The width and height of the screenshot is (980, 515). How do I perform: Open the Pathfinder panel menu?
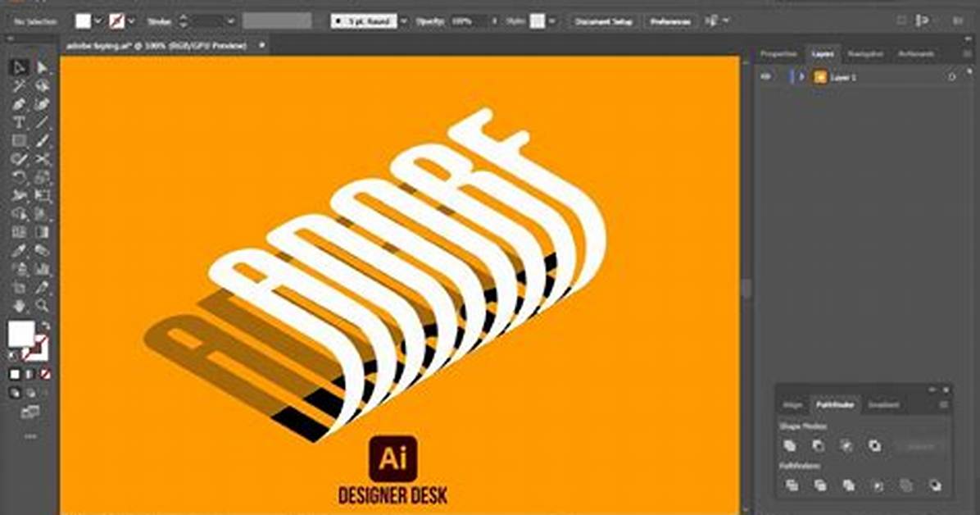[x=944, y=405]
